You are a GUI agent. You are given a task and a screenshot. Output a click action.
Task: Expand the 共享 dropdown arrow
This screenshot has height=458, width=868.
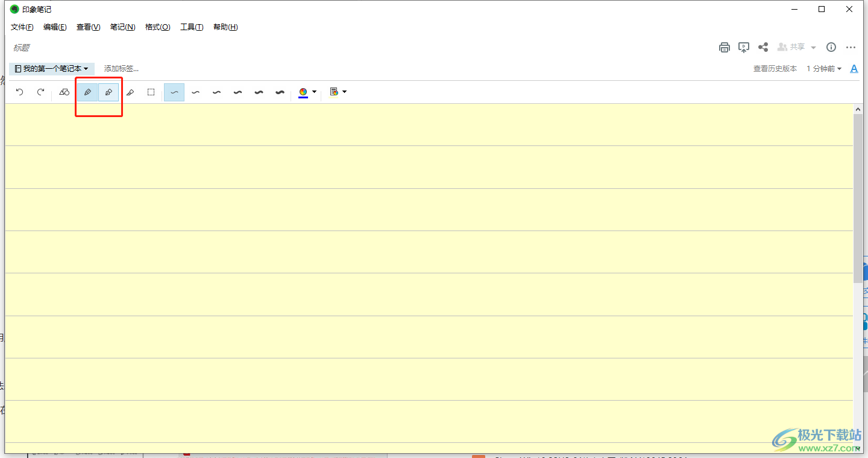[x=813, y=48]
